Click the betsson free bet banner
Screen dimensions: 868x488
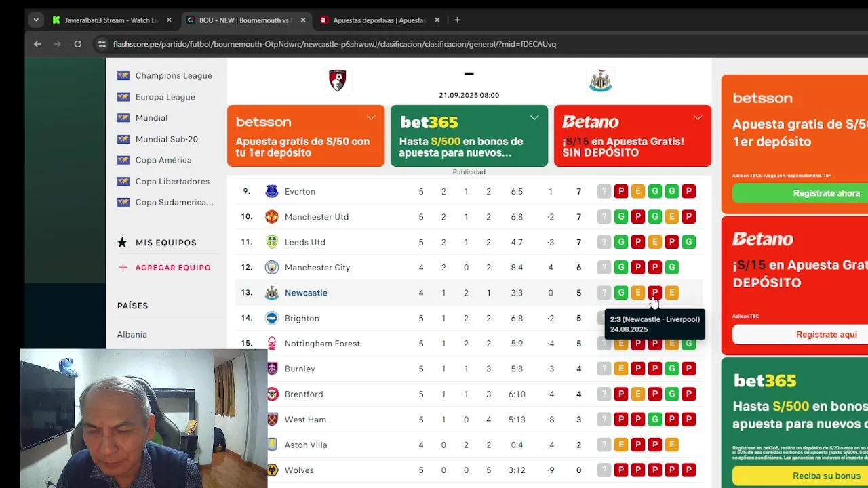[306, 136]
